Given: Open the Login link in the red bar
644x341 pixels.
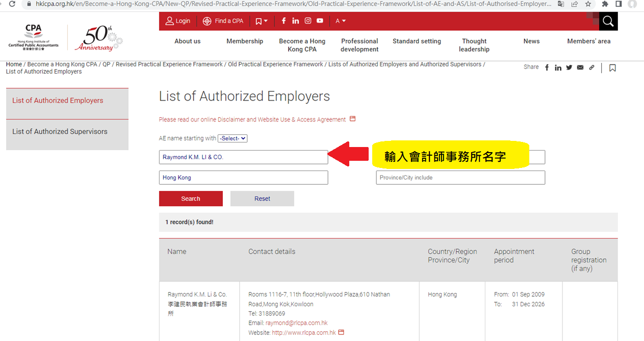Looking at the screenshot, I should tap(177, 21).
